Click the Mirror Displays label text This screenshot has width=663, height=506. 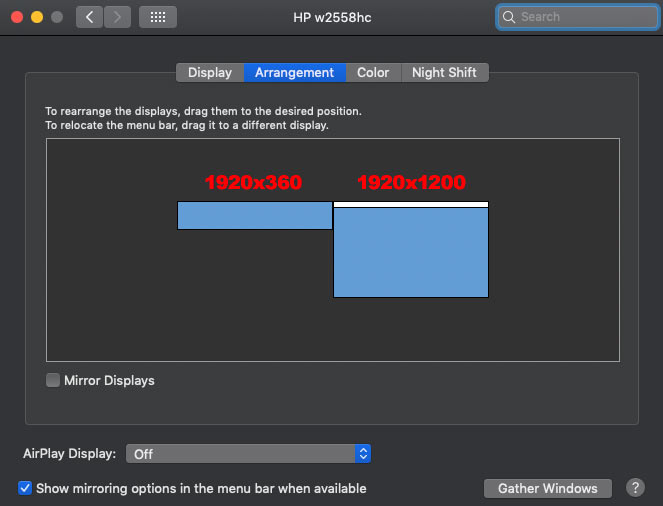[109, 380]
